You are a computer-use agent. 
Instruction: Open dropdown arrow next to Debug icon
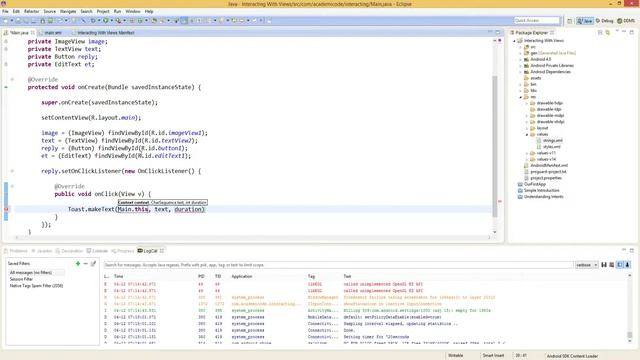coord(99,20)
